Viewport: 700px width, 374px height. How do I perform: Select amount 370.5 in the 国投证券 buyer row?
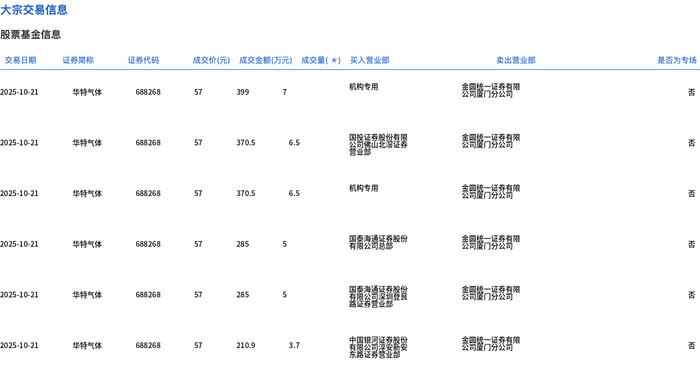tap(246, 143)
